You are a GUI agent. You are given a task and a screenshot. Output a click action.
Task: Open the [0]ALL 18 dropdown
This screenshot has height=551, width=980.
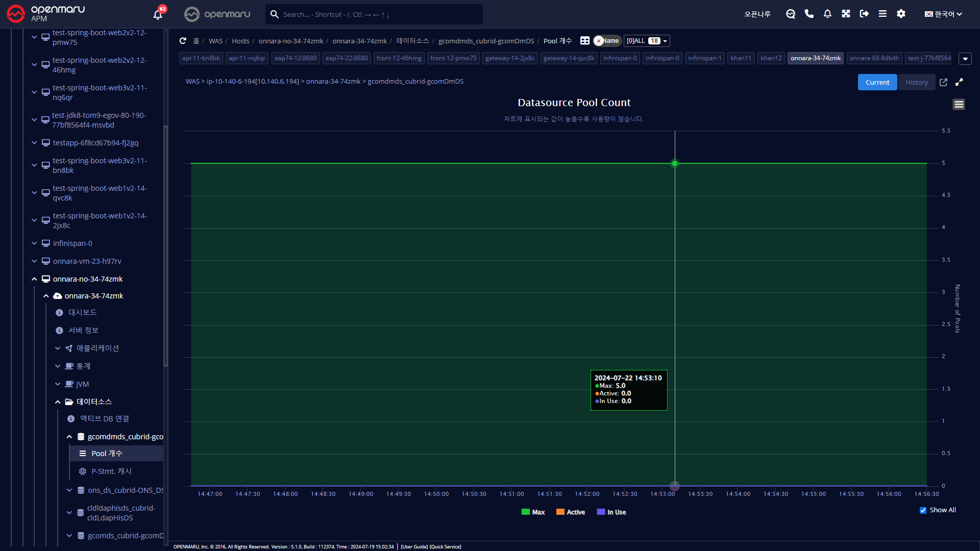[x=646, y=41]
